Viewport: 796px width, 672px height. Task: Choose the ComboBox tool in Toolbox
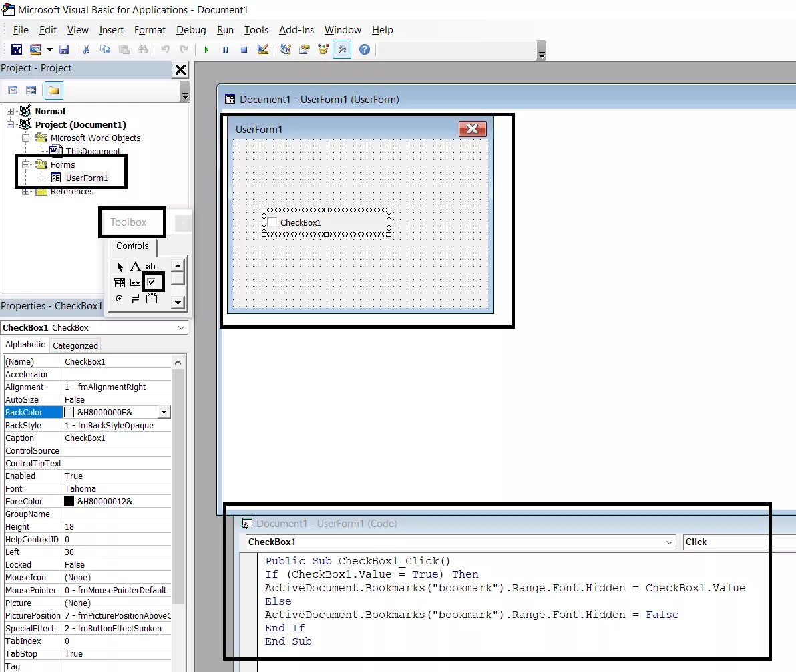click(120, 283)
